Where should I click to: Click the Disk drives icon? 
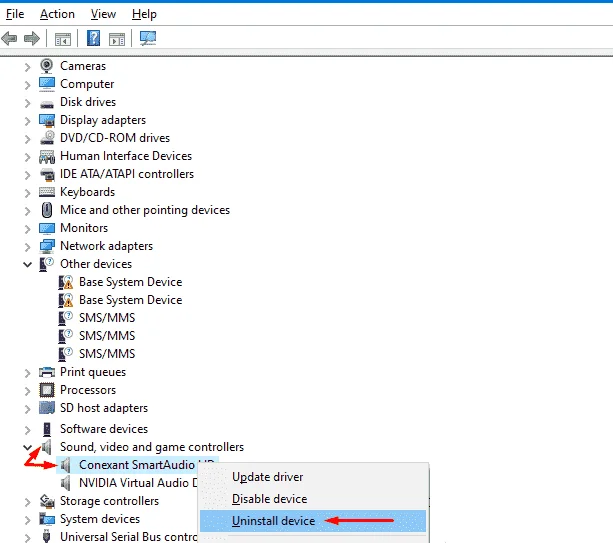tap(47, 104)
